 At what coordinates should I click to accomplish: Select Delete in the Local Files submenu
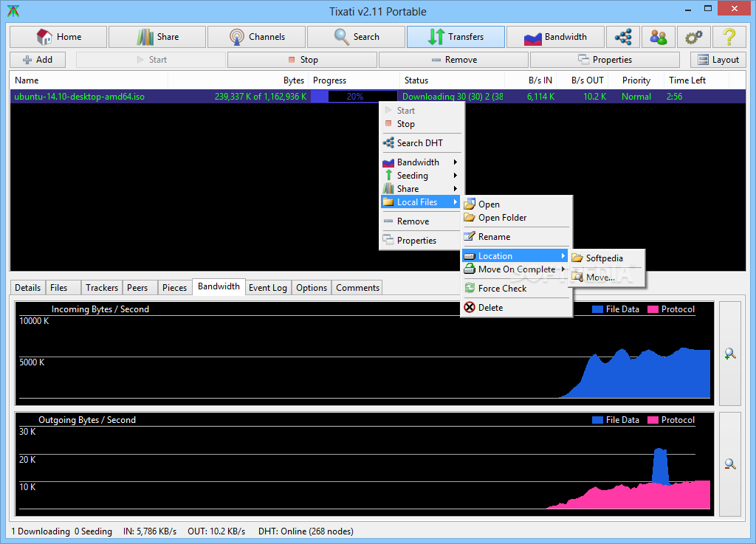tap(516, 307)
